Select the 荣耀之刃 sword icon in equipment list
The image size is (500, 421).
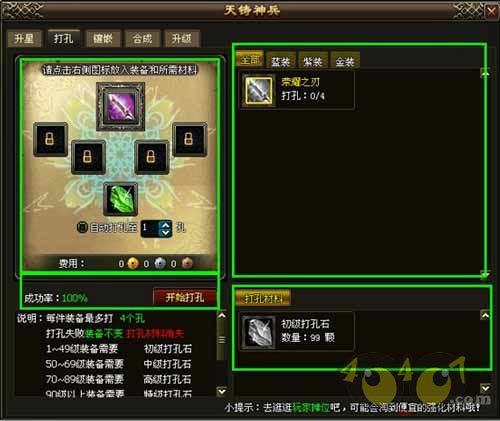(x=259, y=90)
